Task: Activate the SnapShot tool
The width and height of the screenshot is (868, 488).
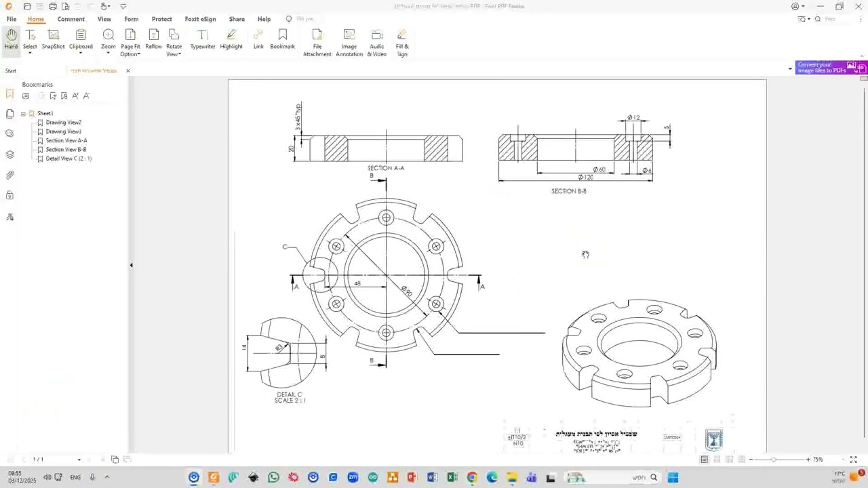Action: pos(53,39)
